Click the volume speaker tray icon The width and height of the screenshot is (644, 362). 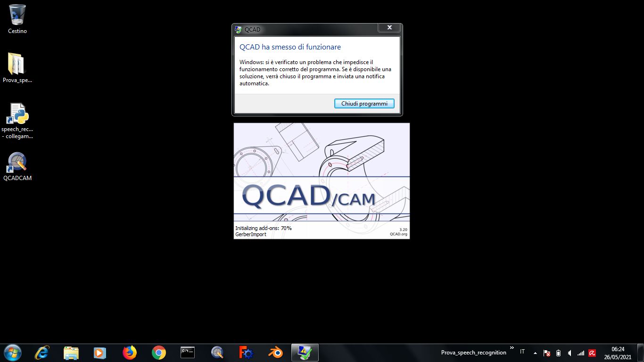[x=570, y=353]
